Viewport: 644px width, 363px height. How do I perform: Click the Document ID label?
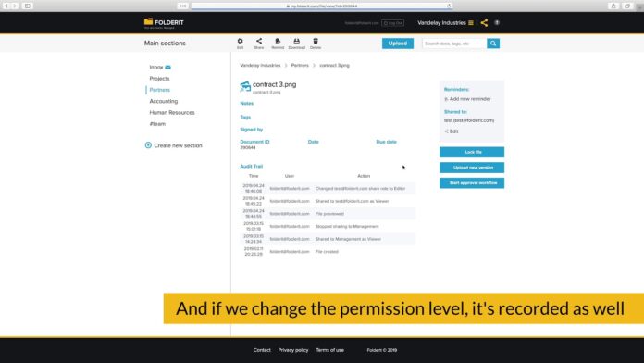pyautogui.click(x=254, y=142)
